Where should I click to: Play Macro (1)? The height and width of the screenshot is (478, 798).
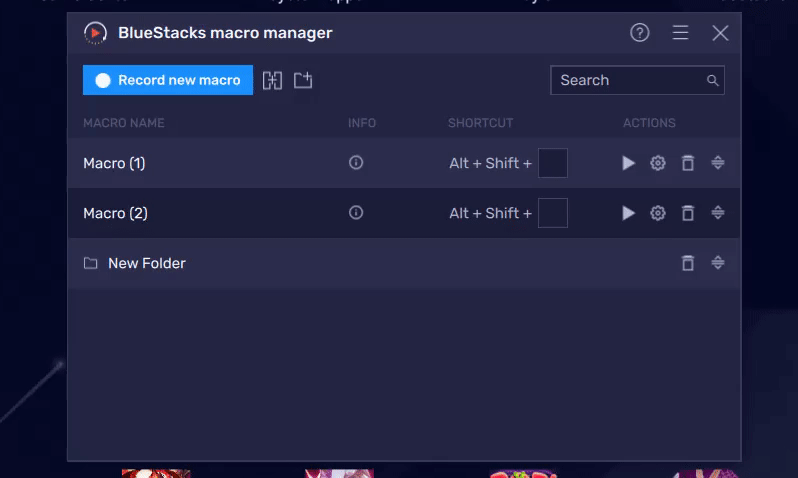pos(629,163)
